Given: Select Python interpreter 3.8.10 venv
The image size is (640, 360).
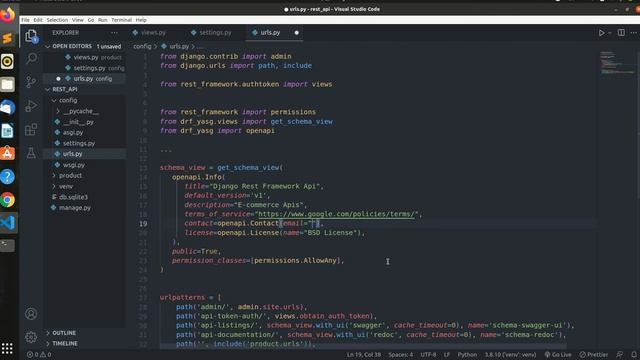Looking at the screenshot, I should click(x=510, y=354).
